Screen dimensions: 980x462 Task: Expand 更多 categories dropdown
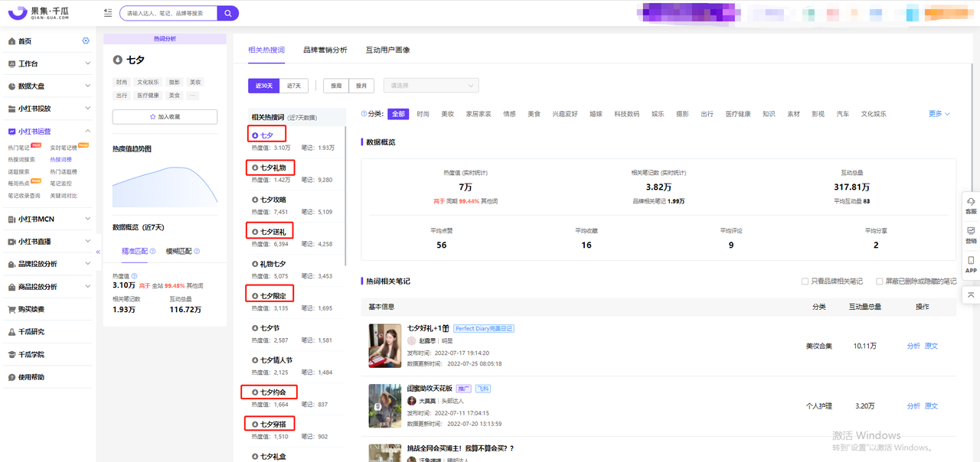(939, 114)
